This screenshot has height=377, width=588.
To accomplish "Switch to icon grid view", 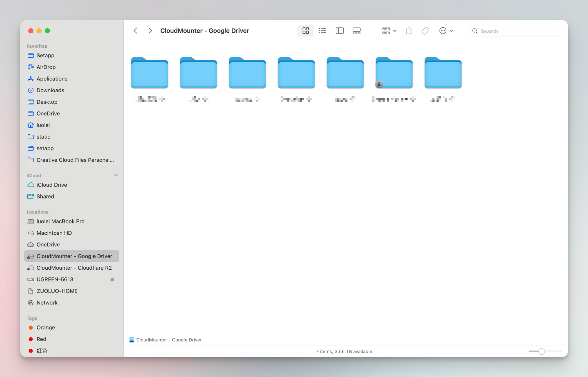I will pyautogui.click(x=306, y=31).
